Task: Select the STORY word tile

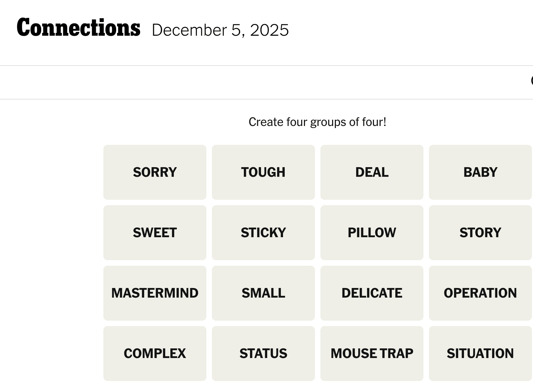Action: point(480,232)
